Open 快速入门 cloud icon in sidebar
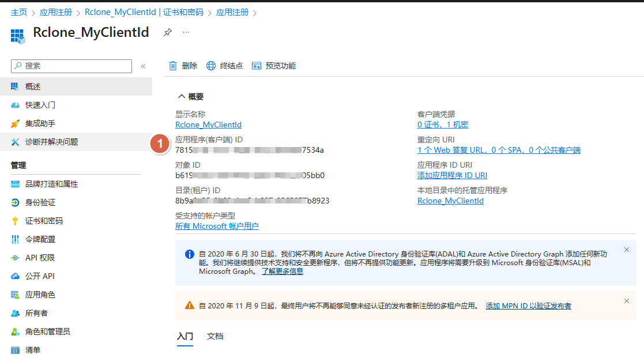The height and width of the screenshot is (362, 644). pyautogui.click(x=15, y=105)
